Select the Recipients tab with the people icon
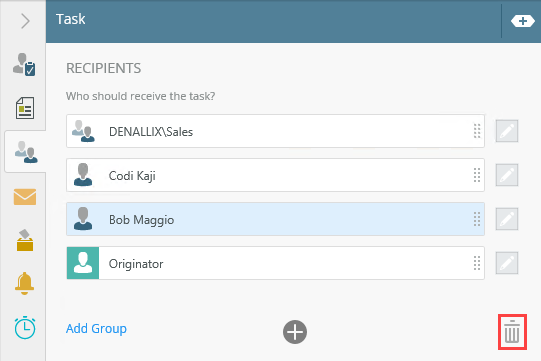Screen dimensions: 541x361 point(26,152)
